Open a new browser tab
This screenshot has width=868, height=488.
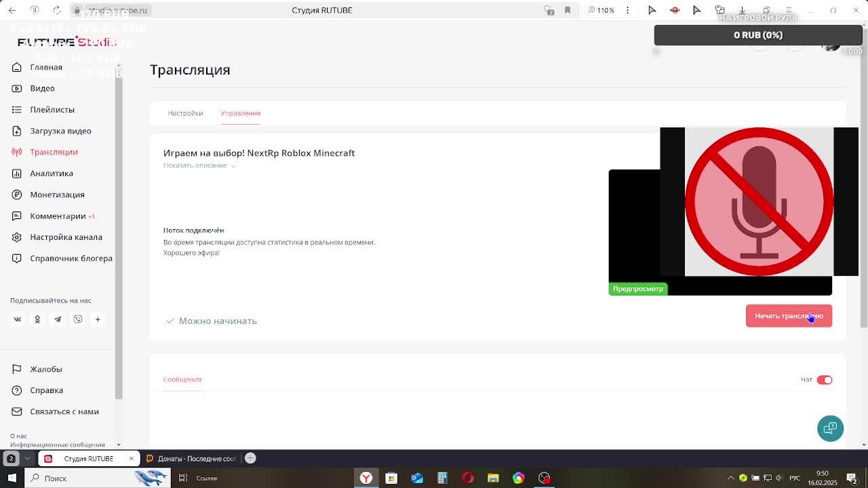(x=250, y=458)
